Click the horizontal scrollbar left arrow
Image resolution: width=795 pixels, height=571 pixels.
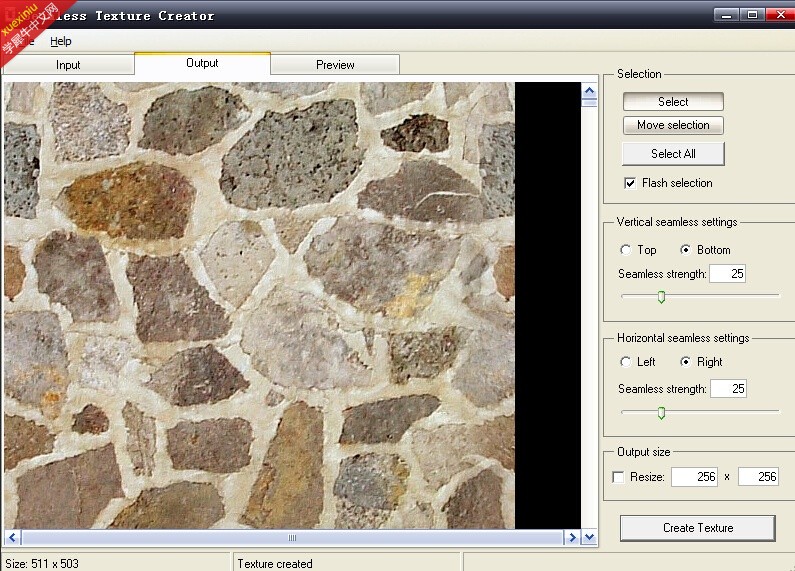tap(13, 537)
